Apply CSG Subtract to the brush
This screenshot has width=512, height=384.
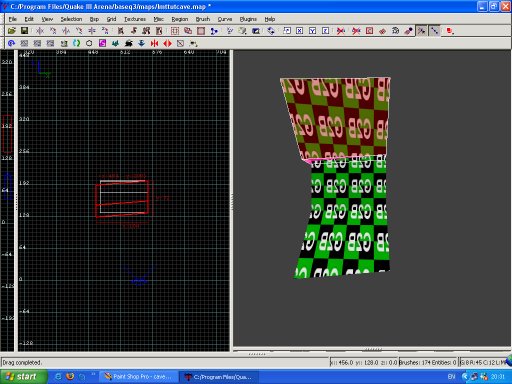tap(188, 31)
